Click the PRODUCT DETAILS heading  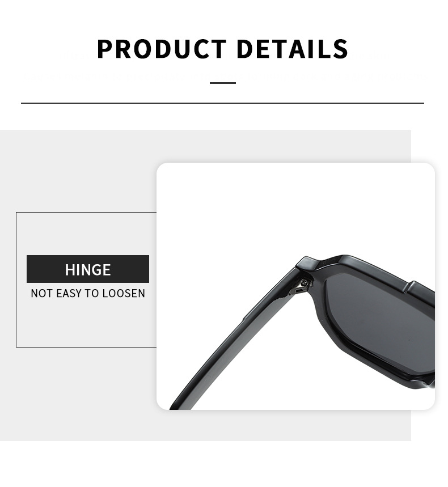pyautogui.click(x=222, y=49)
